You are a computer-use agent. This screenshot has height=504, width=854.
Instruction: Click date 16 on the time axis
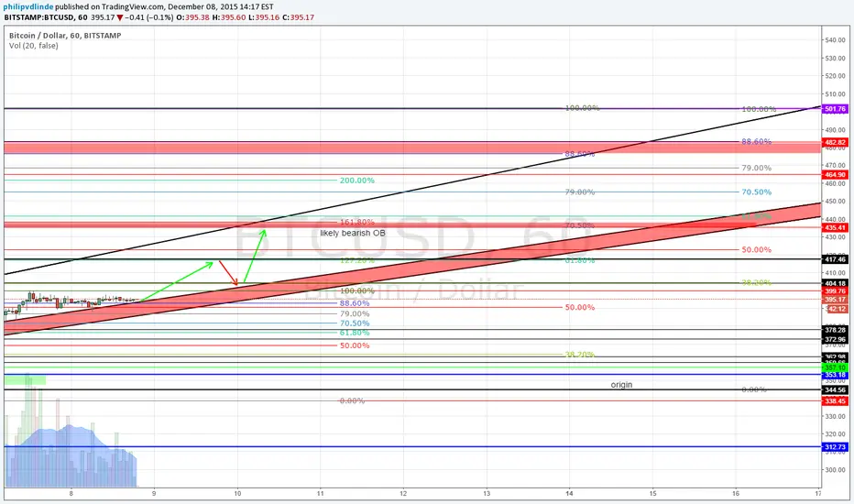click(x=735, y=494)
